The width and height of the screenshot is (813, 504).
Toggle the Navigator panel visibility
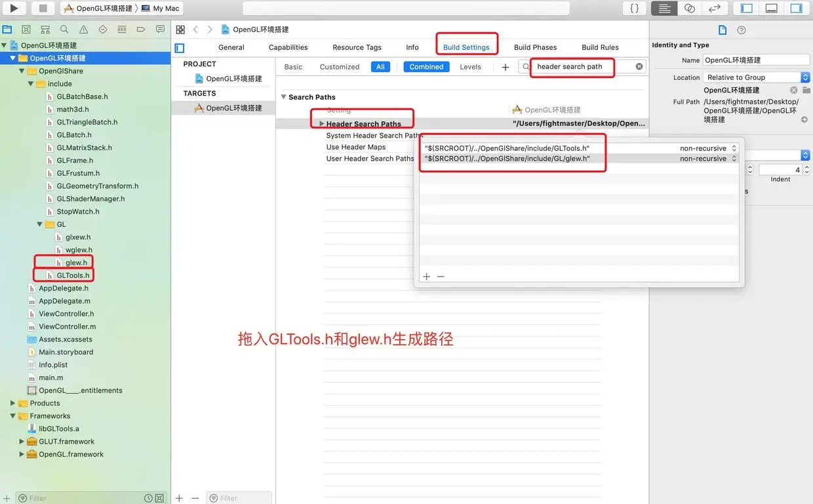(747, 9)
